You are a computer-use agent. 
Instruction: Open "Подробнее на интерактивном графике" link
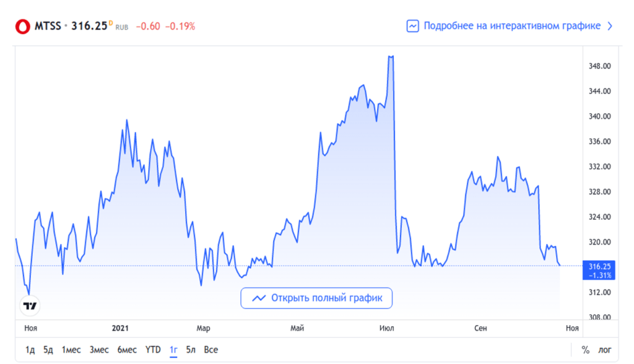[511, 26]
